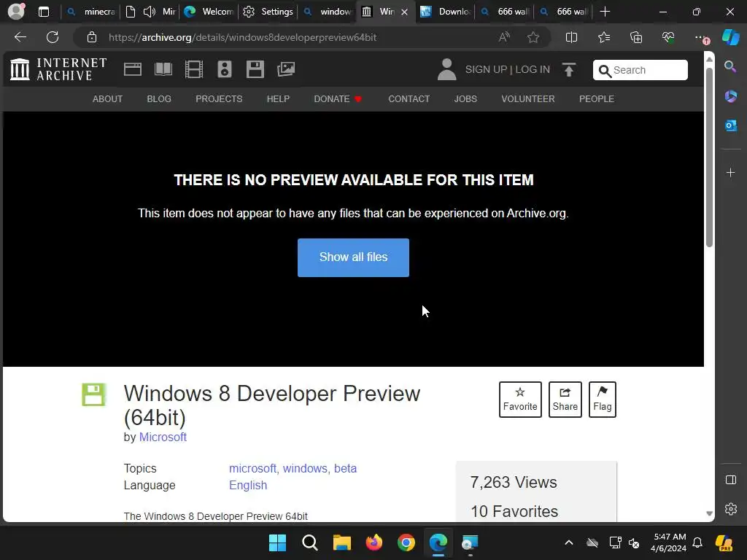This screenshot has width=747, height=560.
Task: Open Edge Settings and more menu
Action: click(x=700, y=37)
